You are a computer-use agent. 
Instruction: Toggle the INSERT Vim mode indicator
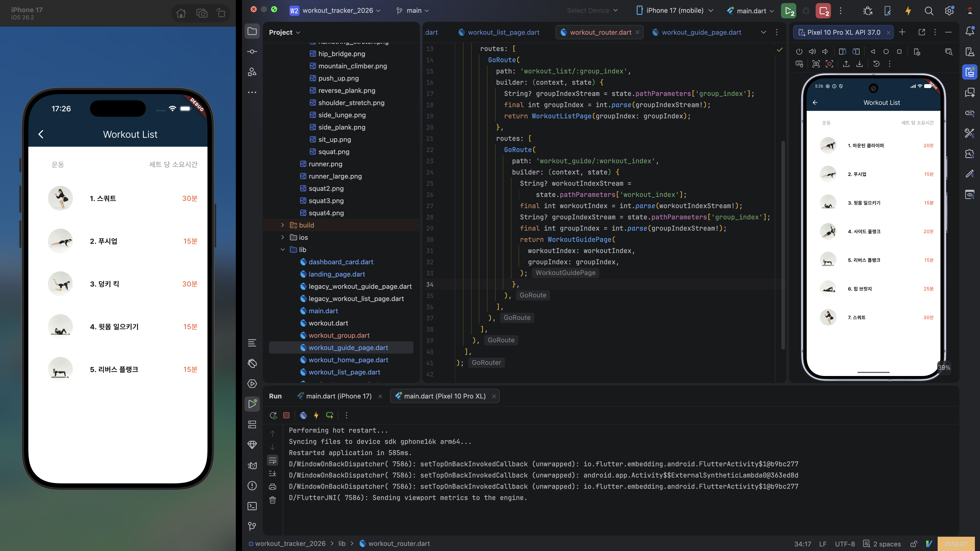point(956,544)
